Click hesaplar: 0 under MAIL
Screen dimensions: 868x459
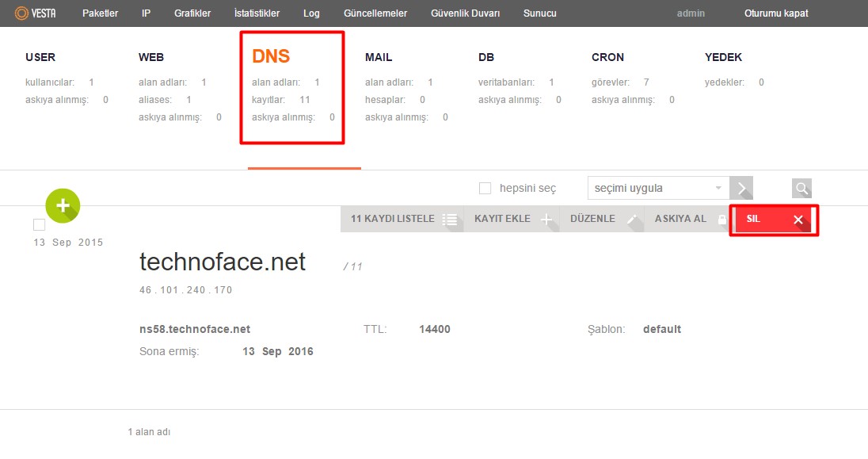(395, 100)
